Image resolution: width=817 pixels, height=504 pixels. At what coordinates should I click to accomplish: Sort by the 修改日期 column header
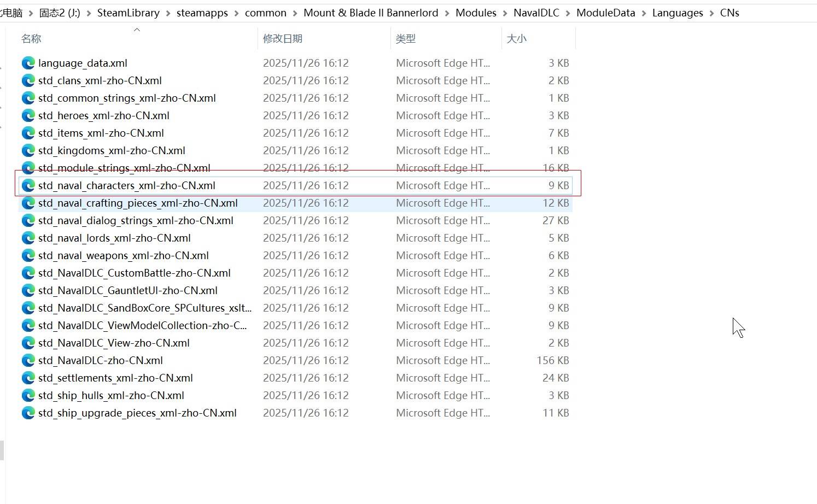(x=282, y=39)
